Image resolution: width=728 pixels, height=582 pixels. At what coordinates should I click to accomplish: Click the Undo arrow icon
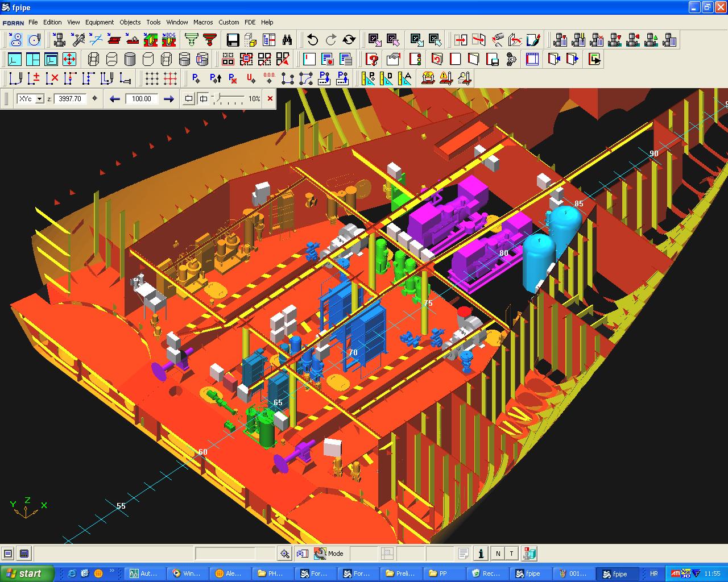click(312, 40)
